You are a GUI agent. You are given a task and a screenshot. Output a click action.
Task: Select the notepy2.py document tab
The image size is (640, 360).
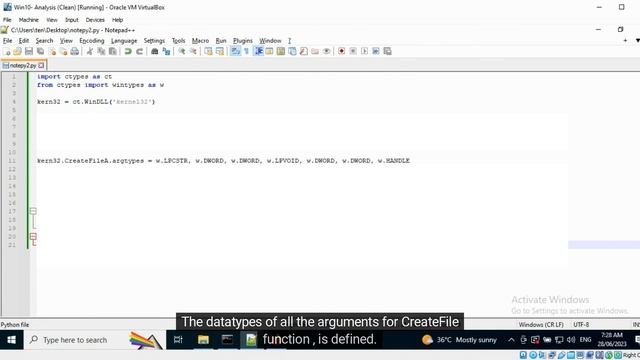pyautogui.click(x=23, y=65)
